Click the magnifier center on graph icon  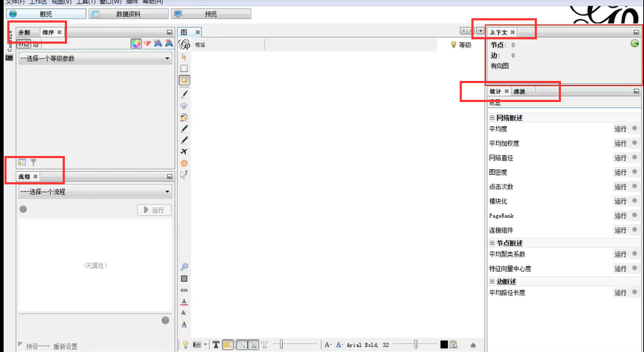[184, 267]
